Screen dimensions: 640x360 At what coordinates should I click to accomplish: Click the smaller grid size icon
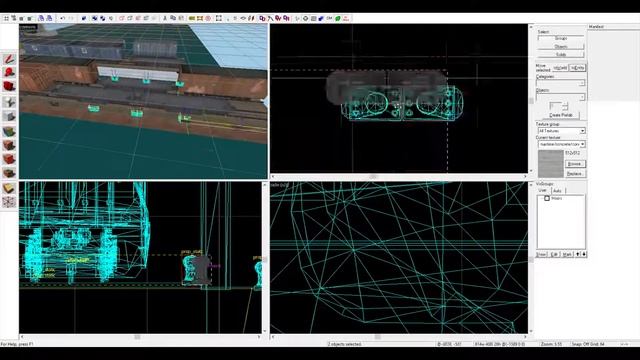22,18
